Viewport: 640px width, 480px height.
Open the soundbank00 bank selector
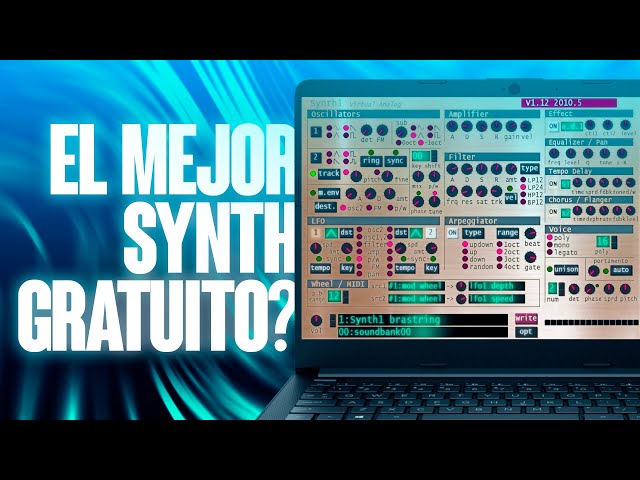(x=422, y=332)
